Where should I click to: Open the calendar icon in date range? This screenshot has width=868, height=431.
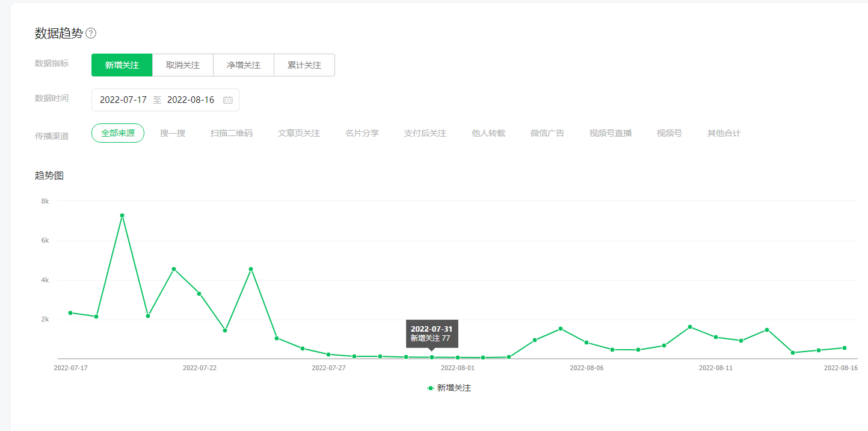228,100
